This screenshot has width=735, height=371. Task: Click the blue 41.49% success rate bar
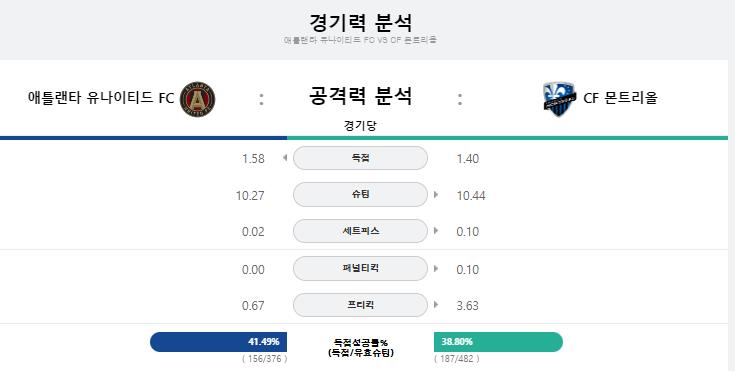(x=218, y=342)
